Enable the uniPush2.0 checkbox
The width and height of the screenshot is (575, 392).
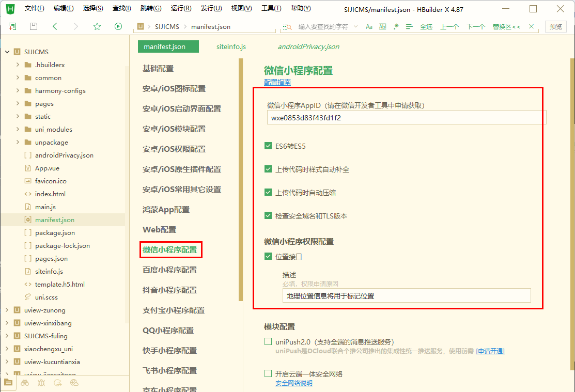click(x=268, y=342)
